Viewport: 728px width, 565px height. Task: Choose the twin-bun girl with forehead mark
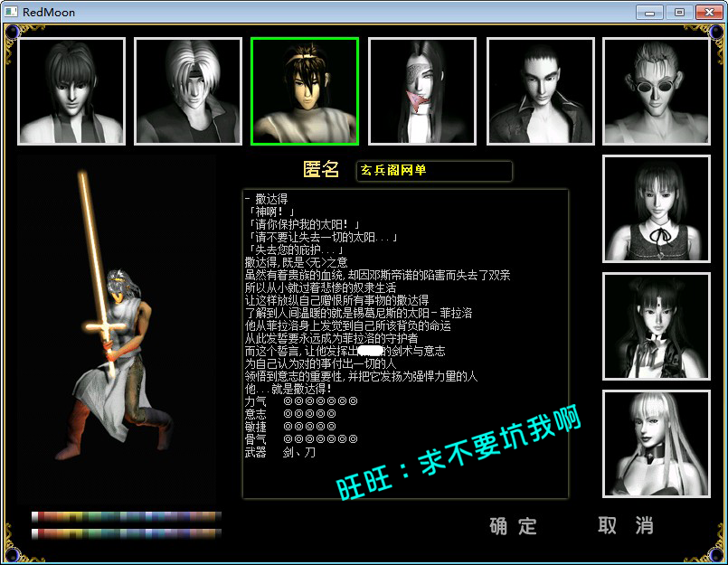657,326
